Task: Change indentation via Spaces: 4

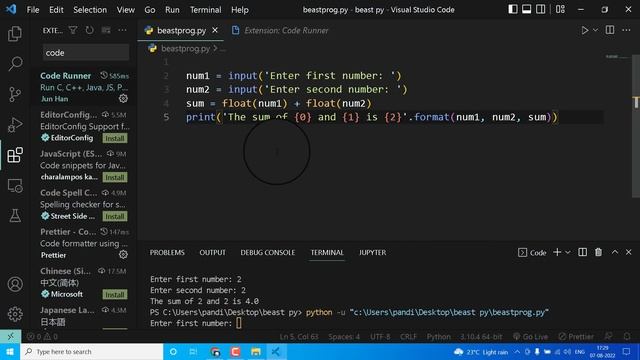Action: click(x=344, y=337)
